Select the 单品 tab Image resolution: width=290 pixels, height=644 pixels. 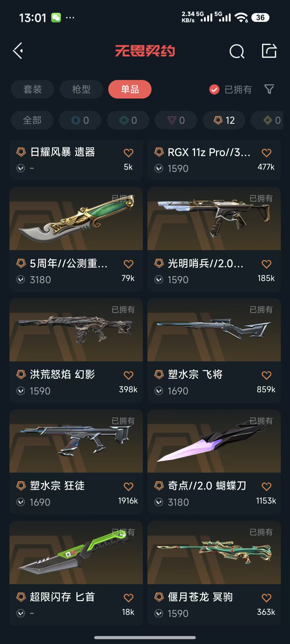coord(130,89)
